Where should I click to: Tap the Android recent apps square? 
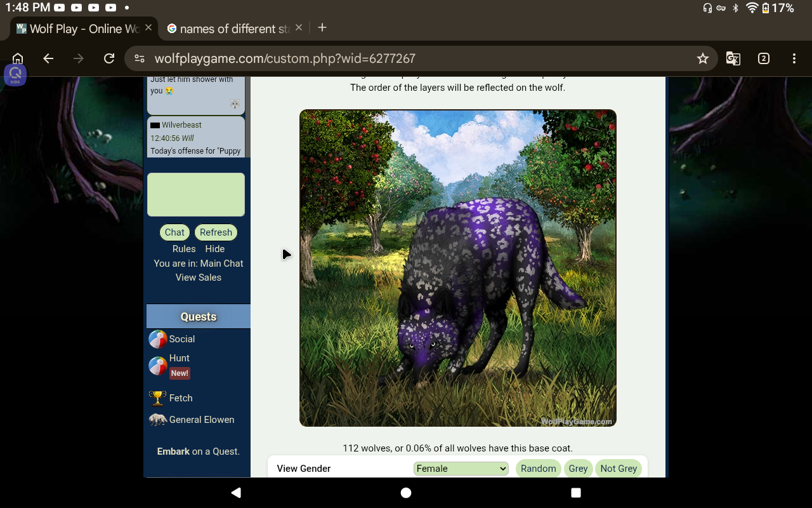(576, 493)
